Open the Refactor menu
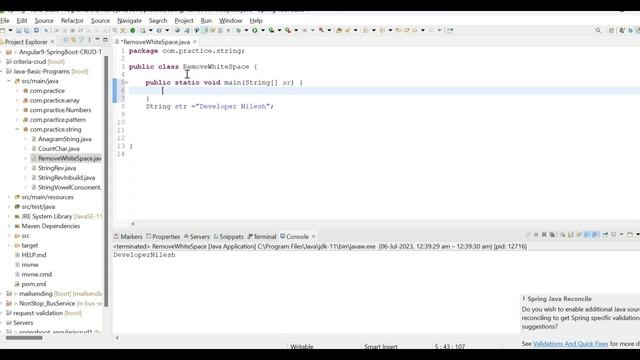This screenshot has height=360, width=640. (x=72, y=20)
